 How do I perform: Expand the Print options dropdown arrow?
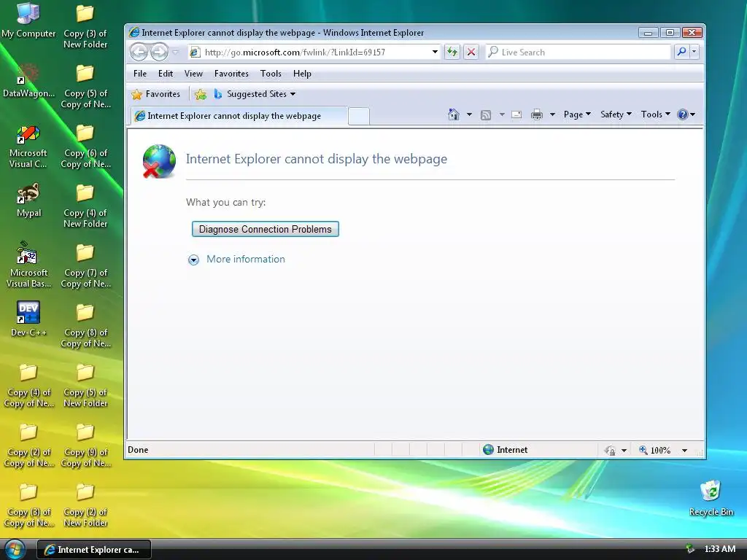(553, 114)
